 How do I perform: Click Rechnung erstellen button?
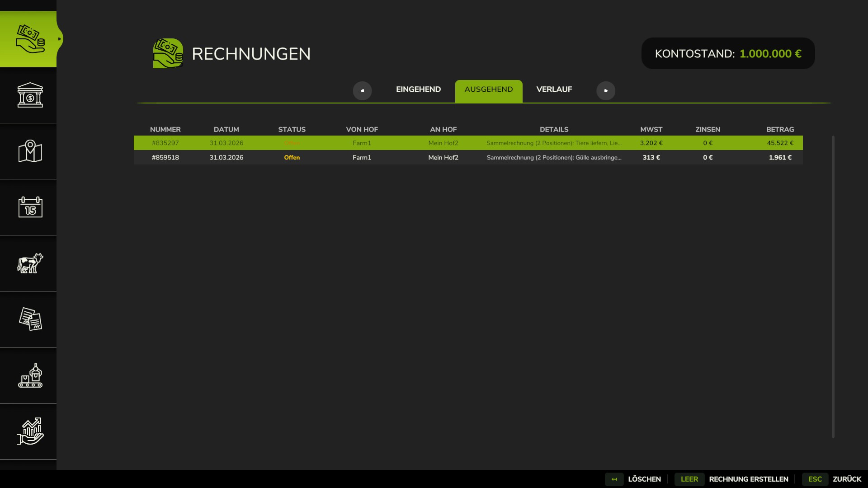(x=748, y=479)
